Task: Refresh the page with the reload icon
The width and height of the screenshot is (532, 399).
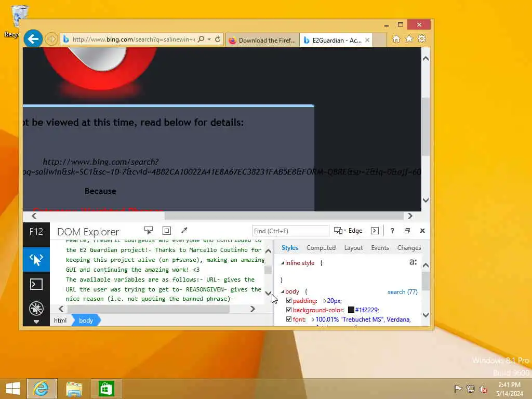Action: [x=218, y=39]
